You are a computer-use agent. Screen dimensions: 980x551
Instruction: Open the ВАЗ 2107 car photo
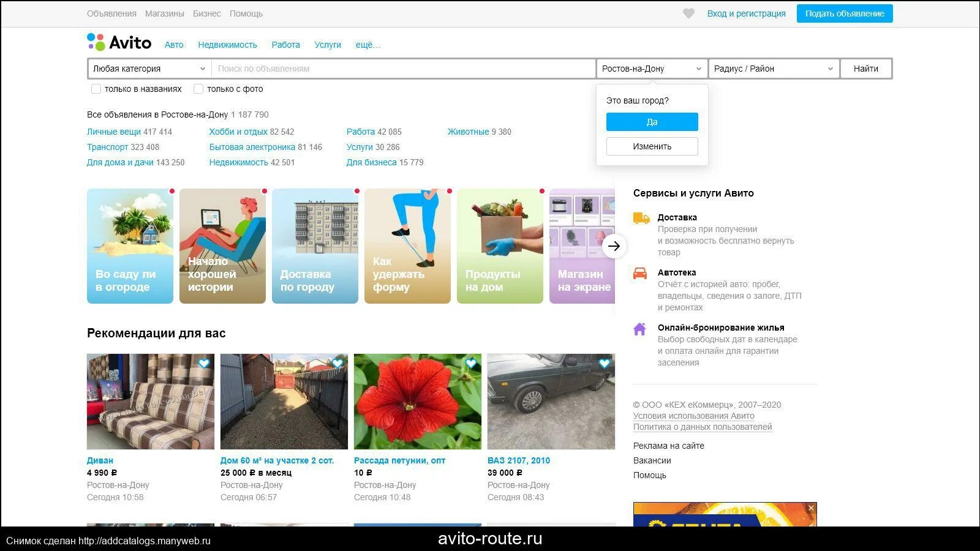coord(551,402)
